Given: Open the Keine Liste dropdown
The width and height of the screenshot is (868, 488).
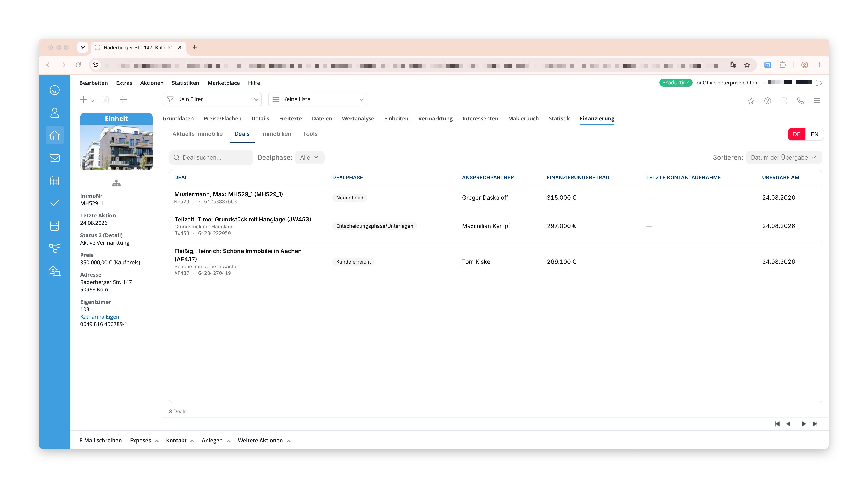Looking at the screenshot, I should pos(317,99).
